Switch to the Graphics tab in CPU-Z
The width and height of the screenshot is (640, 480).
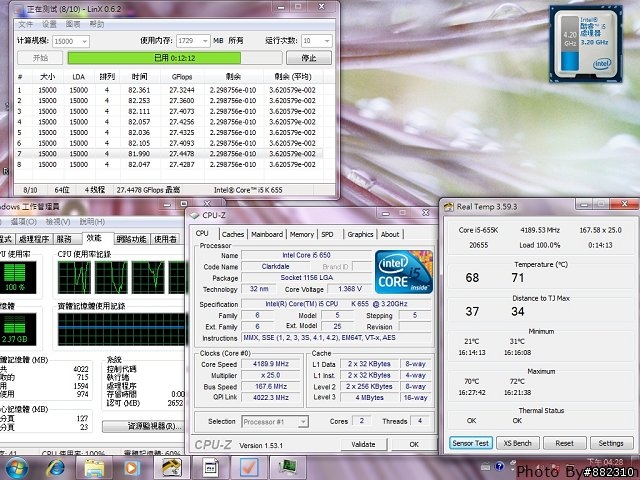[360, 234]
